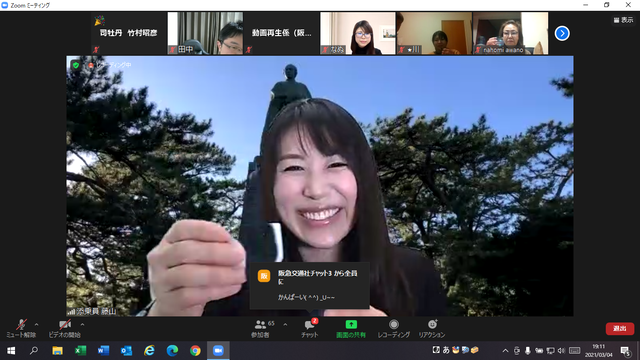The image size is (640, 360).
Task: Click the 添乗員 藤山 name label
Action: (96, 311)
